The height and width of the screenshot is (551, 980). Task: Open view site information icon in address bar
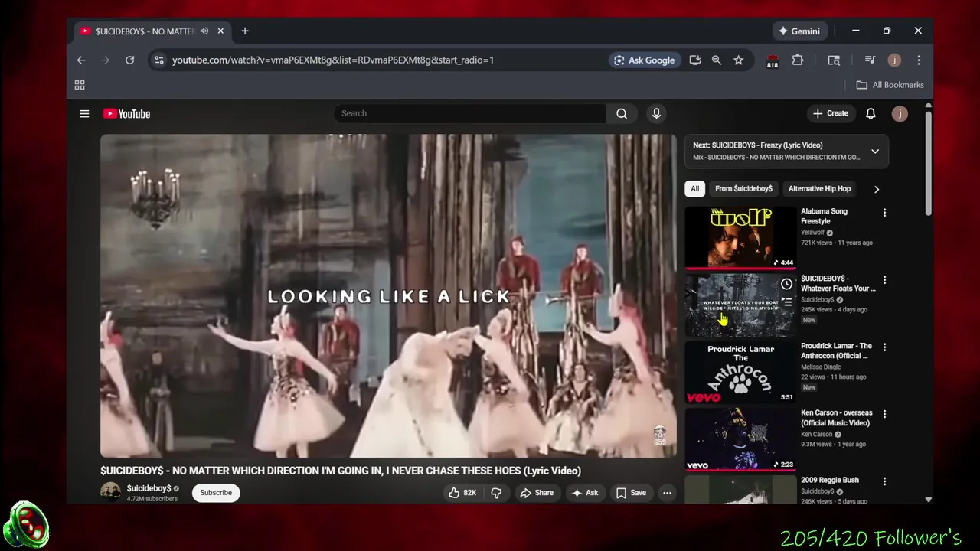[x=158, y=60]
